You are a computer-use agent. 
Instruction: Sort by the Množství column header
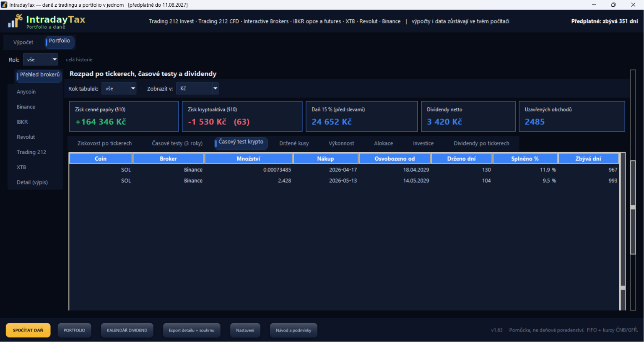point(248,158)
